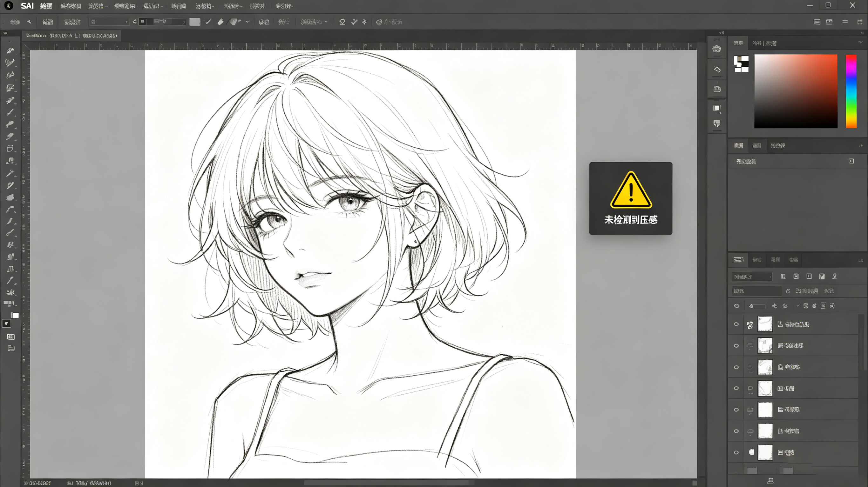Select the document tab above the canvas

[x=72, y=36]
